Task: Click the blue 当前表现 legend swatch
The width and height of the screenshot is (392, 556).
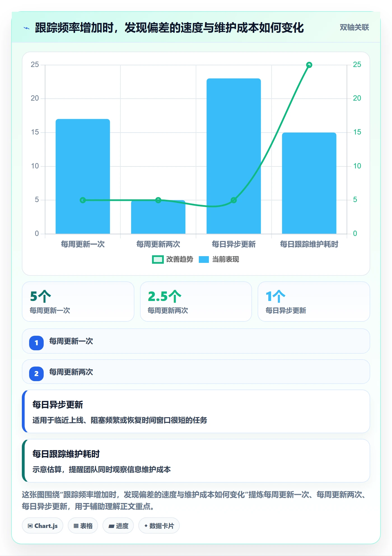Action: click(x=204, y=260)
